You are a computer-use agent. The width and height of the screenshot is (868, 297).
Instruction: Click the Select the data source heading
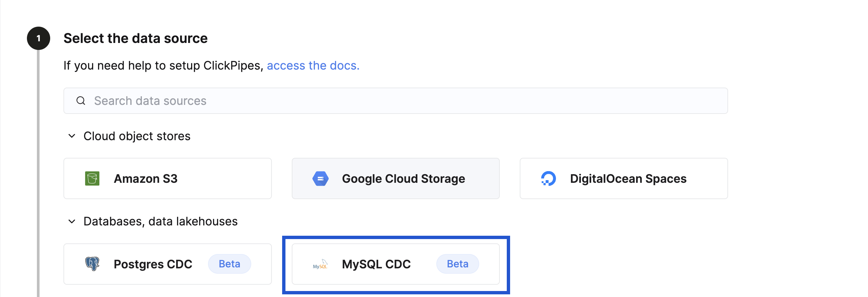136,38
